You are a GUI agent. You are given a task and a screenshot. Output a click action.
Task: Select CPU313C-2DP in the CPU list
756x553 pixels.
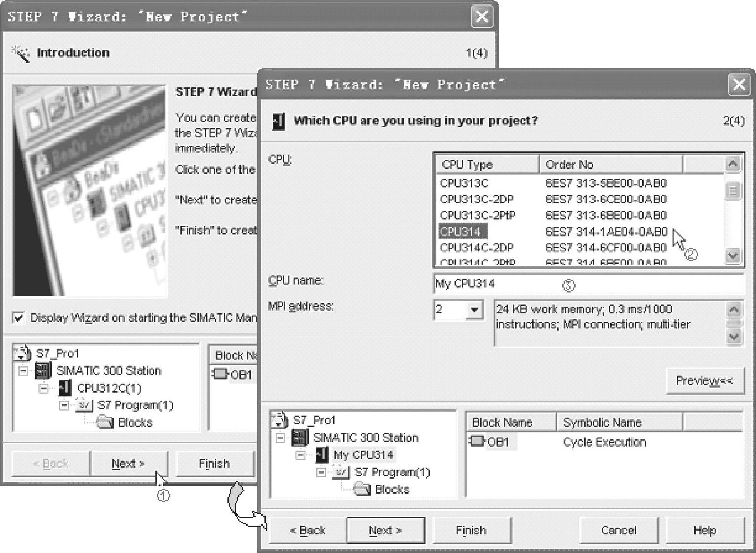(x=476, y=199)
